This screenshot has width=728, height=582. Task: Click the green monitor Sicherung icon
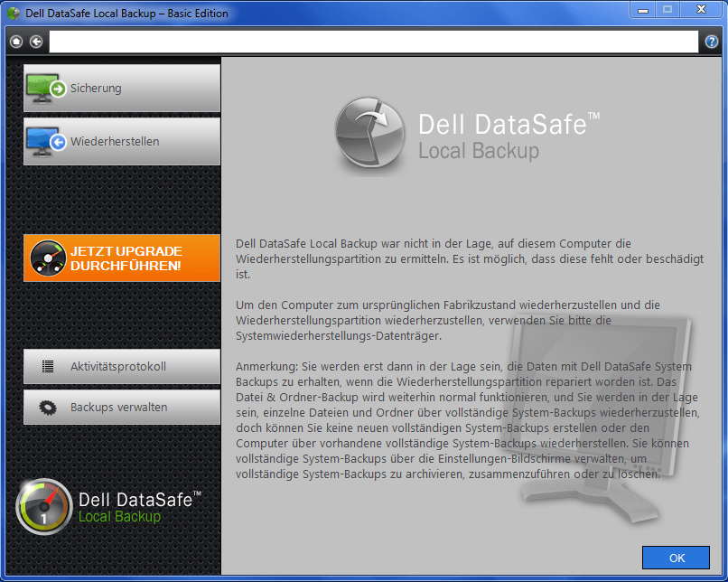tap(46, 89)
